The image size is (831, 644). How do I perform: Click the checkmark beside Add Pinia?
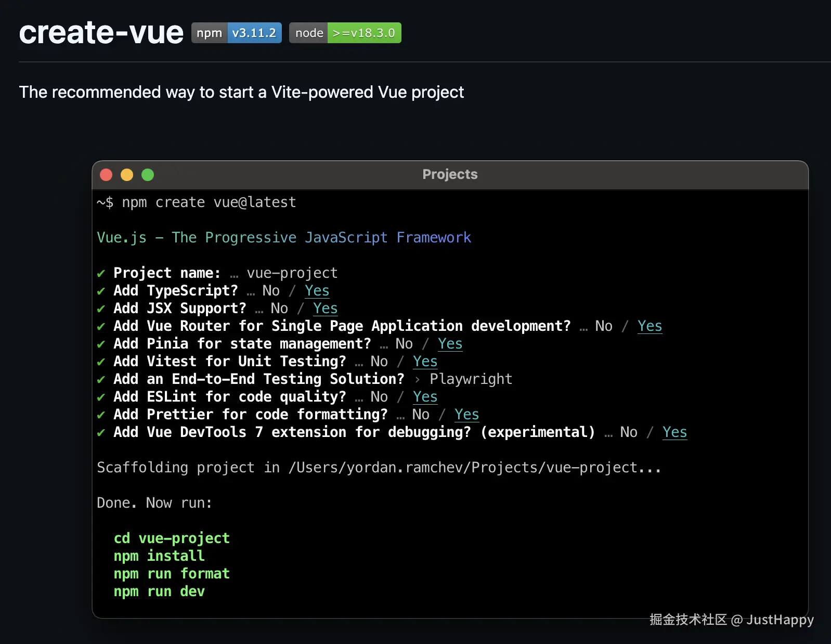click(x=101, y=344)
